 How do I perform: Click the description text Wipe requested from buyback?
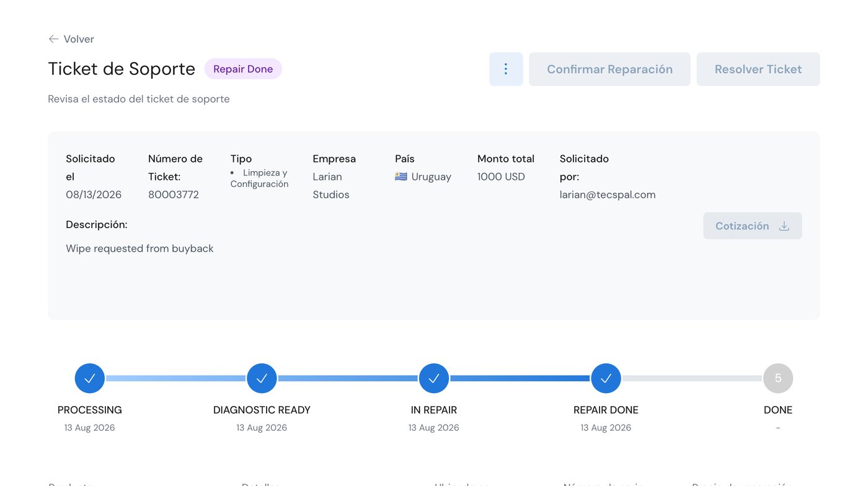pos(139,249)
